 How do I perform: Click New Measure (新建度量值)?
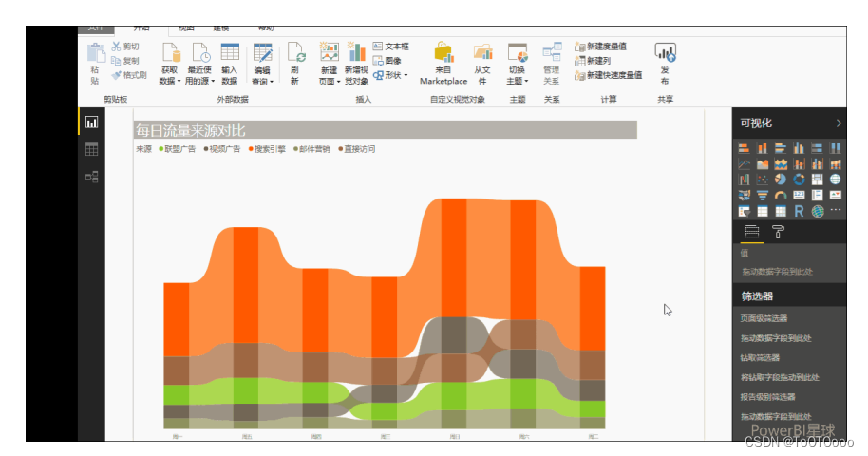600,47
